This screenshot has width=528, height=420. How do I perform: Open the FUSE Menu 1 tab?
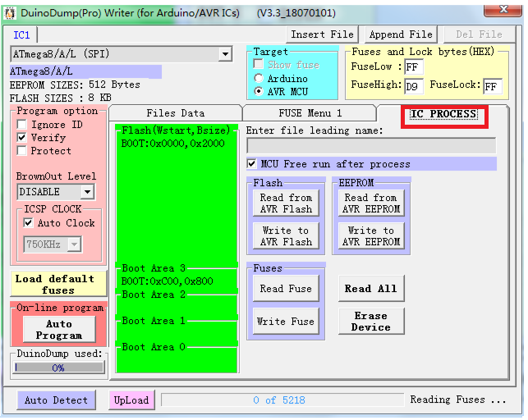coord(310,113)
